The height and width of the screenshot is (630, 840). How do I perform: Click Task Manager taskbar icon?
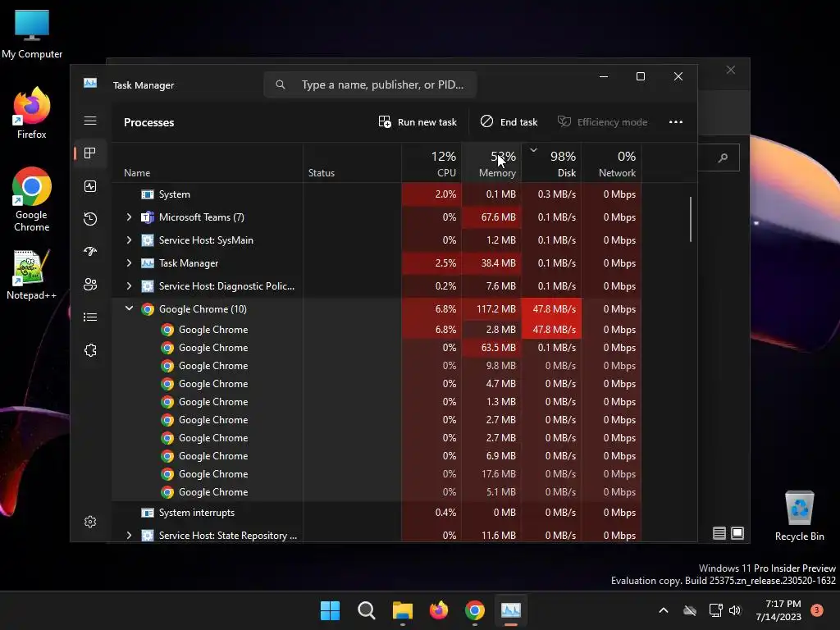[510, 610]
